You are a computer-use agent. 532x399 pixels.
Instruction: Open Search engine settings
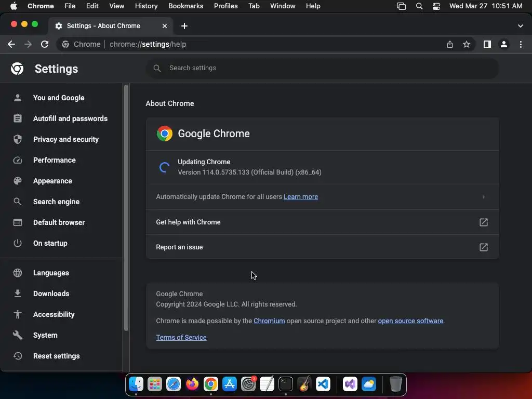click(x=56, y=202)
